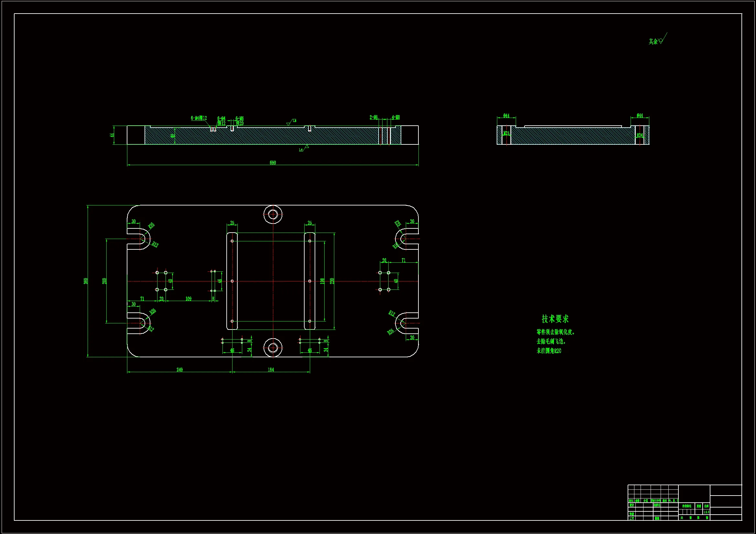Image resolution: width=756 pixels, height=534 pixels.
Task: Select the 1:1.5 scale value in title block
Action: pos(706,512)
